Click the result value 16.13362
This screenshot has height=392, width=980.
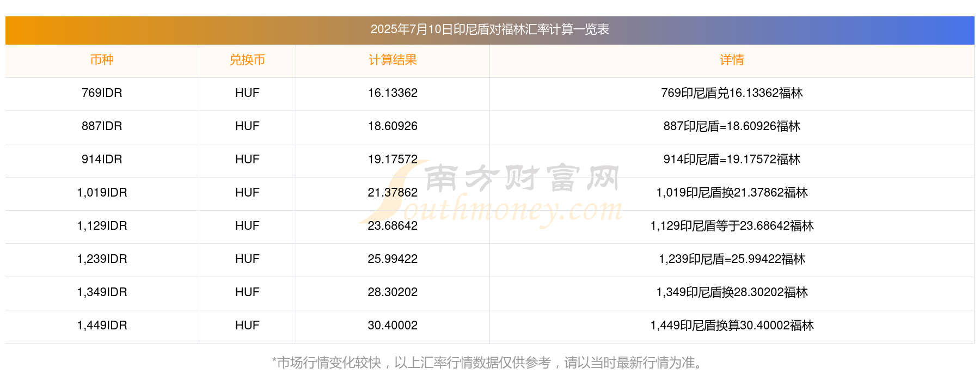pos(393,93)
